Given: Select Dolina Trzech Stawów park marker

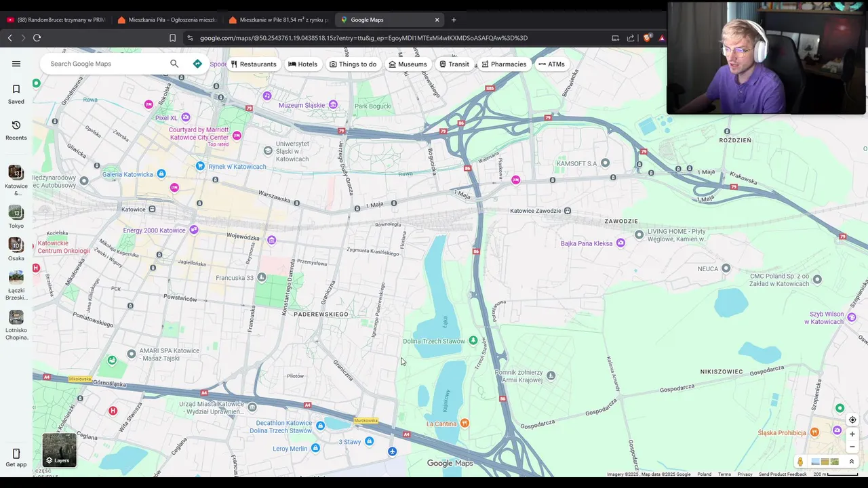Looking at the screenshot, I should coord(473,340).
